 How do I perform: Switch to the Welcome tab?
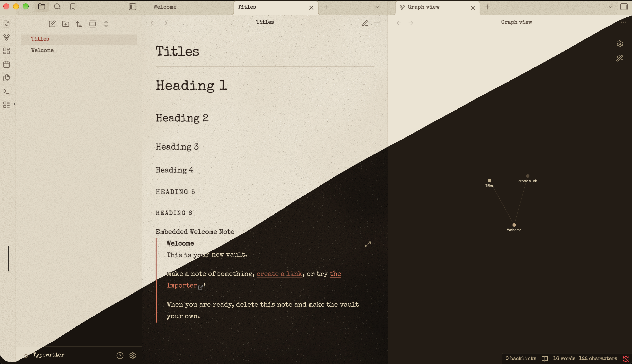pos(165,7)
